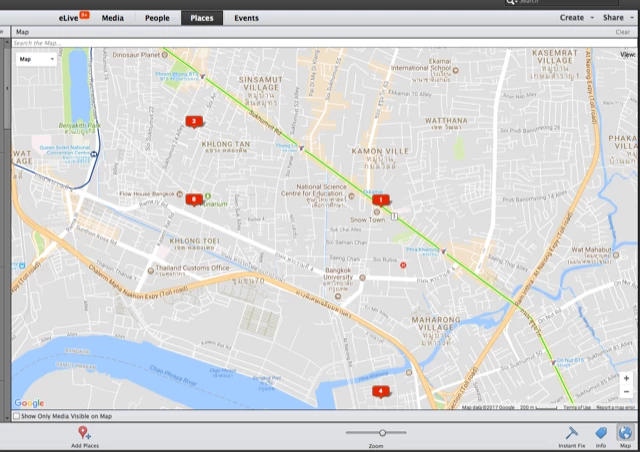Click the Thailand Customs Office marker
The height and width of the screenshot is (452, 640).
151,271
